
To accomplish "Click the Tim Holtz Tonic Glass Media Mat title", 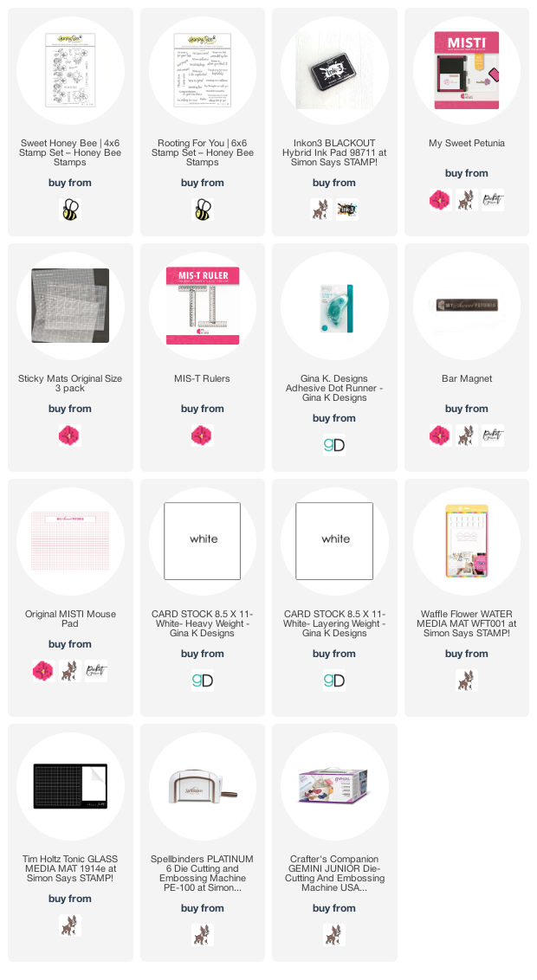I will (70, 868).
